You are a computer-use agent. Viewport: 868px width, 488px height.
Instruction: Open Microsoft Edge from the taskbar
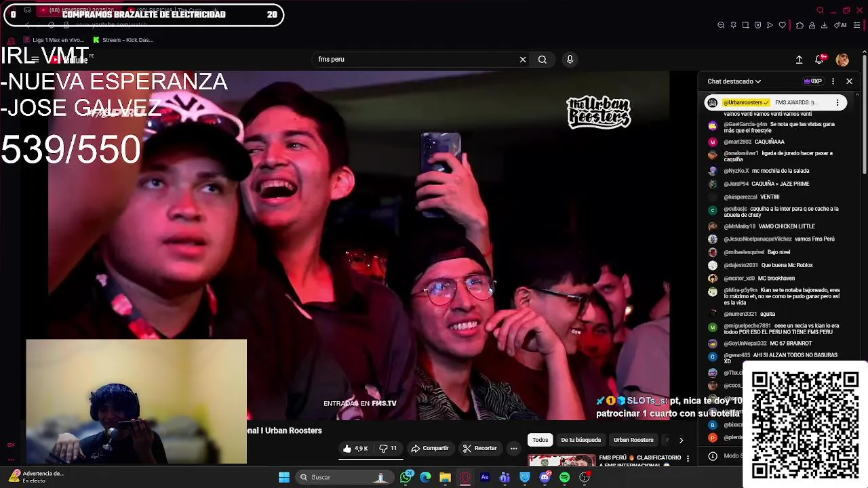pyautogui.click(x=425, y=477)
